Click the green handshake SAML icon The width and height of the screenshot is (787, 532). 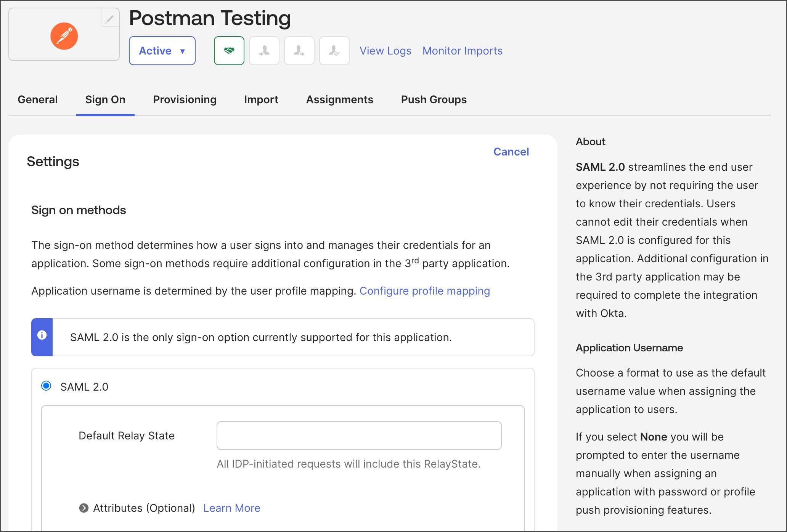coord(229,51)
